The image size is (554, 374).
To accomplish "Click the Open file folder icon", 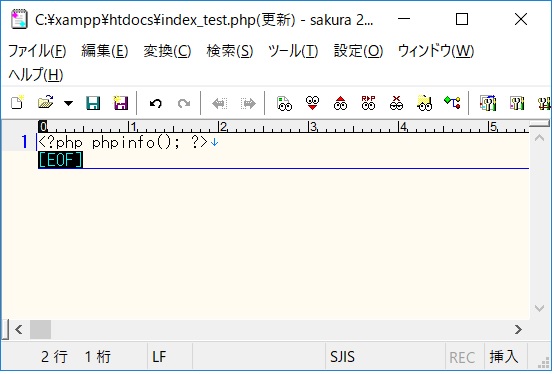I will coord(45,103).
